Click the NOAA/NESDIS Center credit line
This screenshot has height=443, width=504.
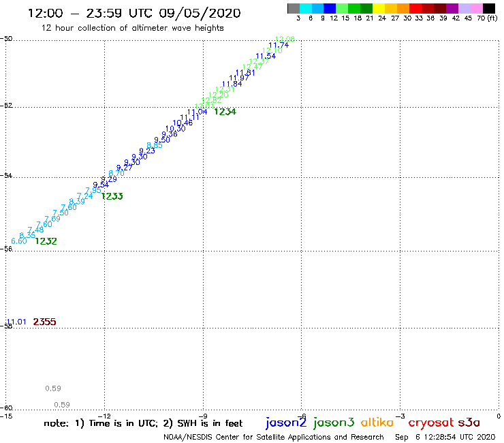click(274, 438)
